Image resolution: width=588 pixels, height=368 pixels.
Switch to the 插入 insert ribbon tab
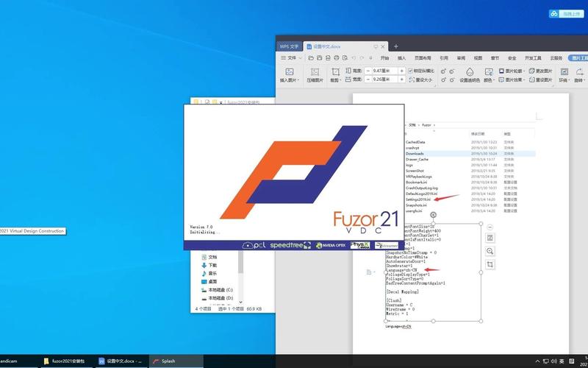point(401,58)
